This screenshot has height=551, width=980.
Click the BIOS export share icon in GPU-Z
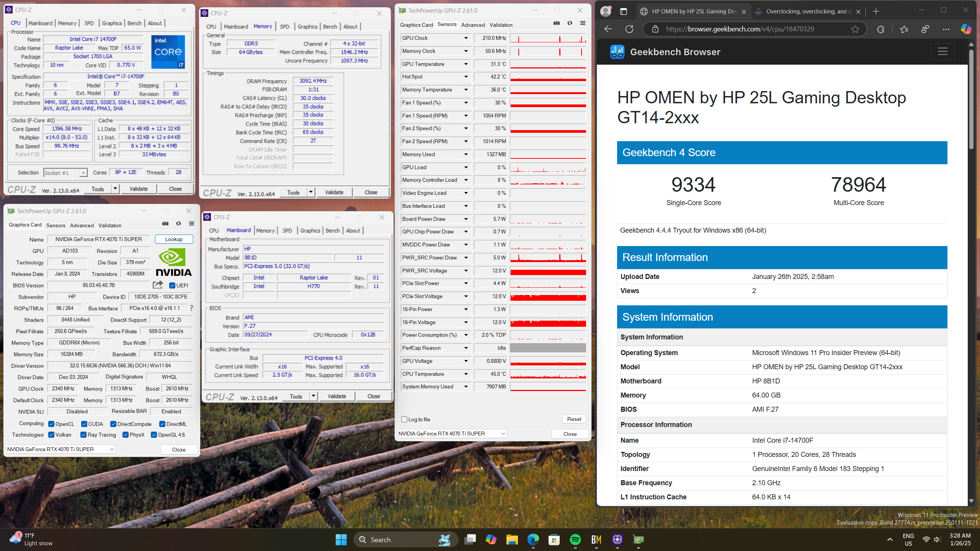pyautogui.click(x=158, y=285)
